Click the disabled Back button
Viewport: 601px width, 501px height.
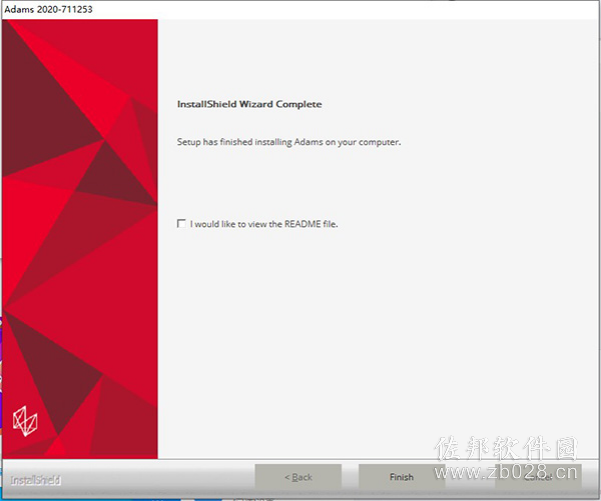[x=298, y=477]
